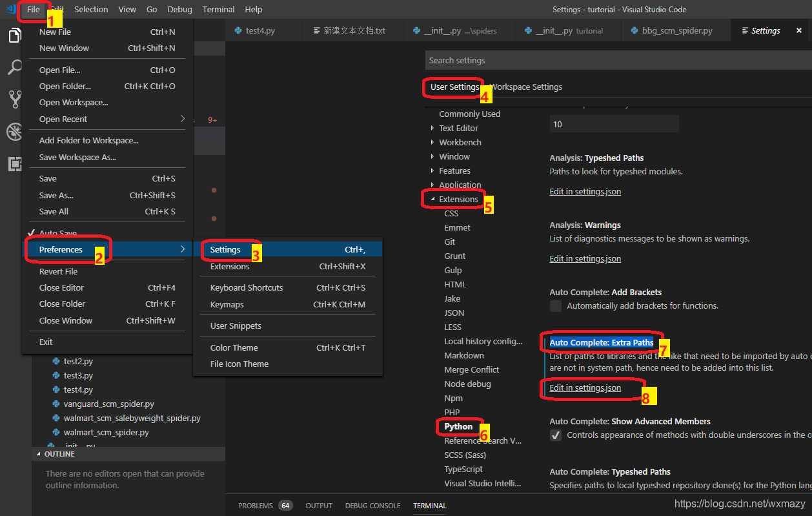Select Node debug in settings list
Image resolution: width=812 pixels, height=516 pixels.
click(x=467, y=384)
